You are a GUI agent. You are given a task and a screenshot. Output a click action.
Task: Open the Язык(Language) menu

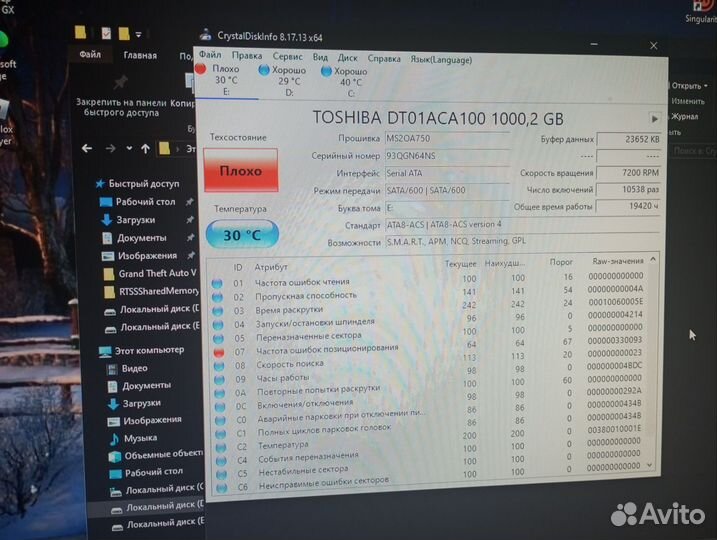(441, 59)
